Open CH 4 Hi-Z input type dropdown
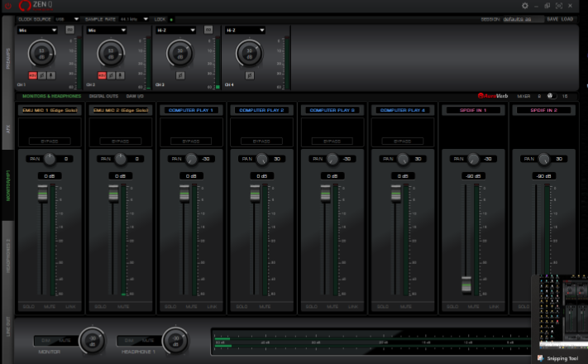 (x=246, y=30)
